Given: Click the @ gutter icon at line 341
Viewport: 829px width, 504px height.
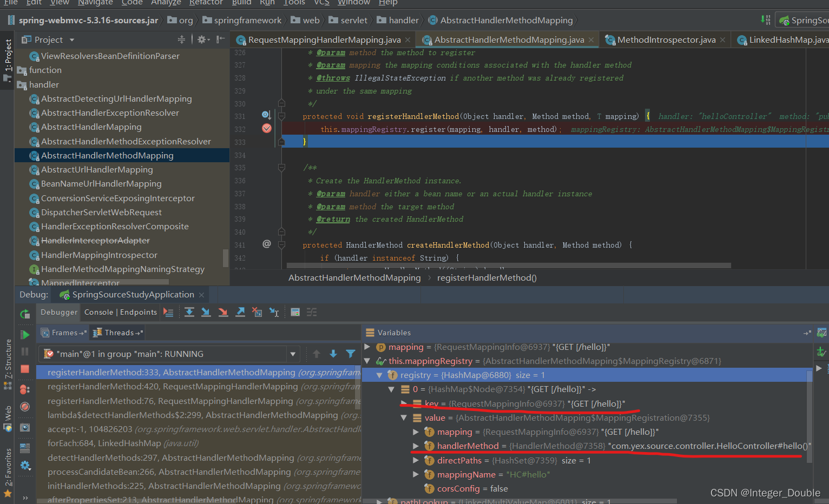Looking at the screenshot, I should point(266,244).
